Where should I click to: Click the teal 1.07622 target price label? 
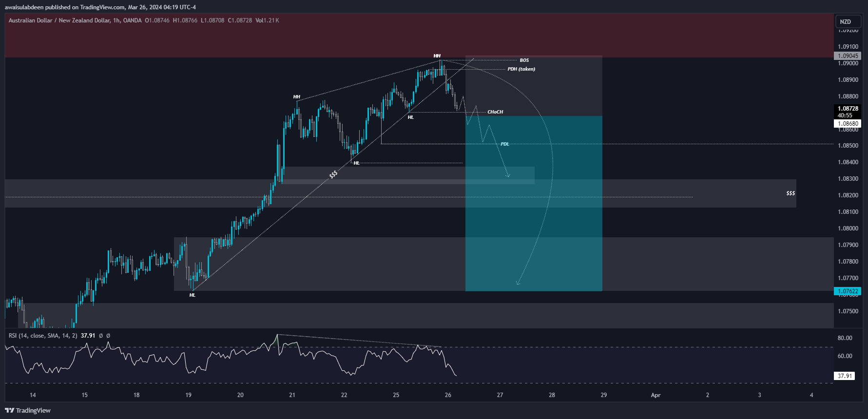pos(848,291)
